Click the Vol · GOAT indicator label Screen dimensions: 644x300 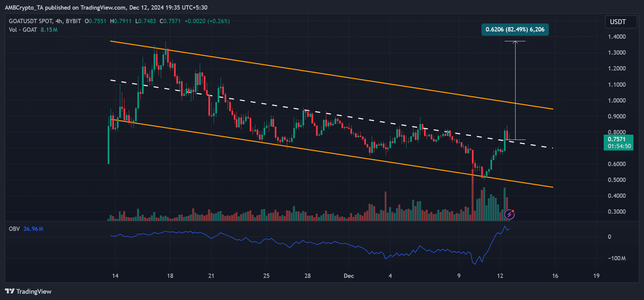[x=23, y=30]
